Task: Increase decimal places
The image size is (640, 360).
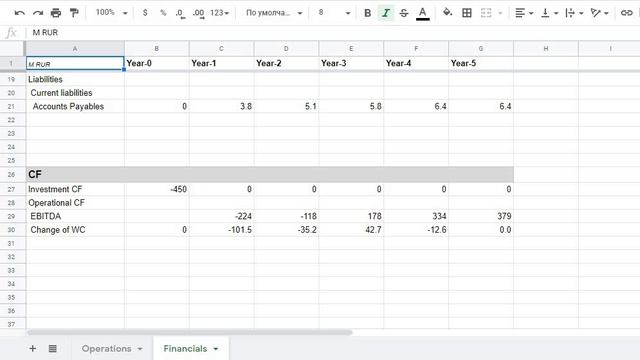Action: [198, 13]
